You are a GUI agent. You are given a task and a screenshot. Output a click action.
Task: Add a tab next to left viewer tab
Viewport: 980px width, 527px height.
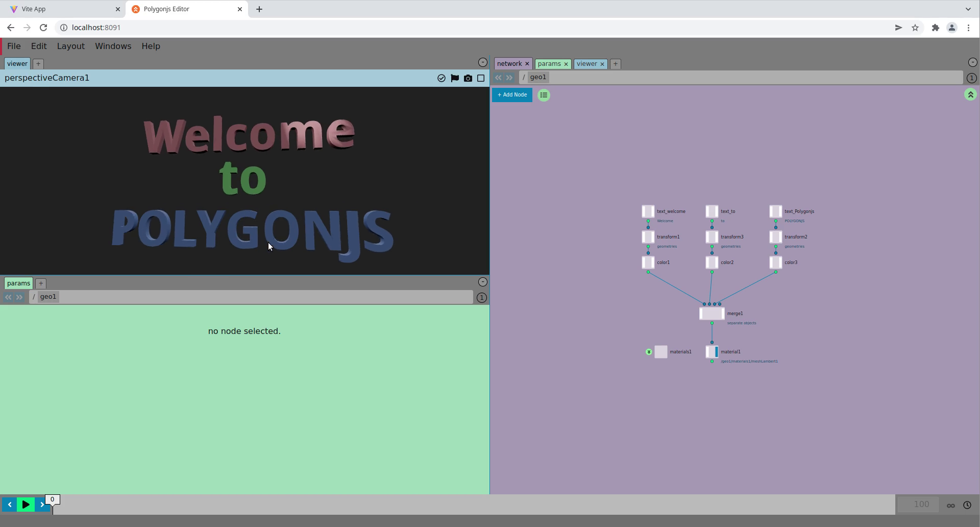38,64
